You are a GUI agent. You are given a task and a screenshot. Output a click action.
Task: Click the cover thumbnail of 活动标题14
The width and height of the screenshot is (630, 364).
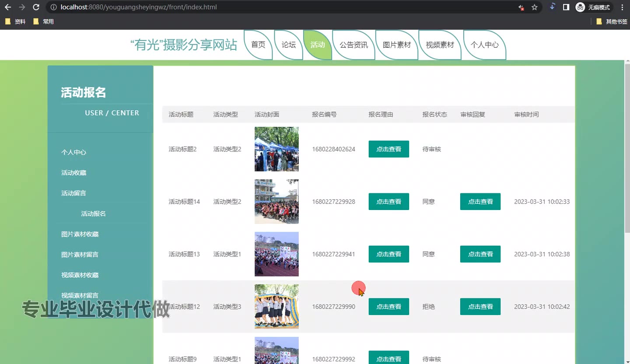[x=276, y=202]
